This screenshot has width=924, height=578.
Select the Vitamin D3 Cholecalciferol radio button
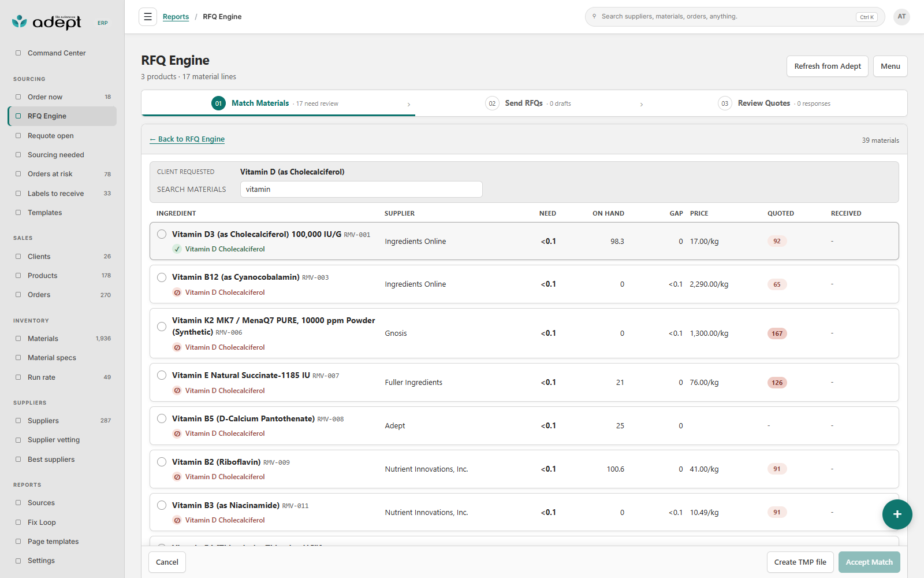pyautogui.click(x=162, y=234)
